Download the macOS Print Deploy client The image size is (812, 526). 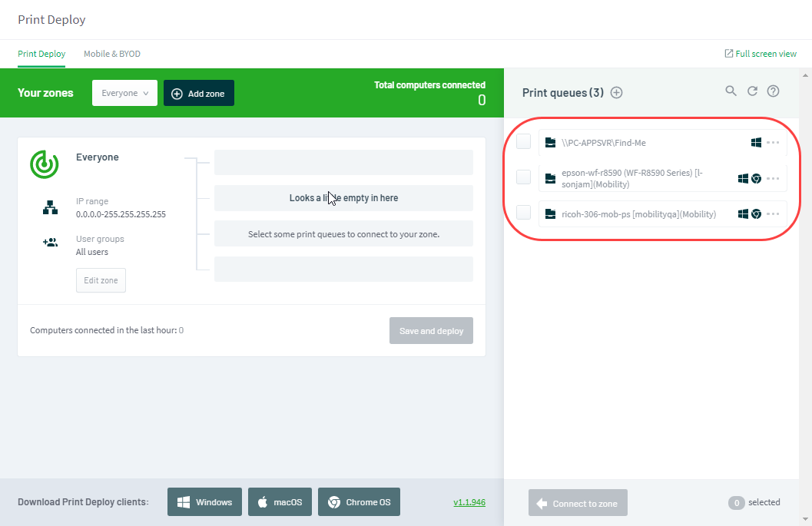point(280,501)
